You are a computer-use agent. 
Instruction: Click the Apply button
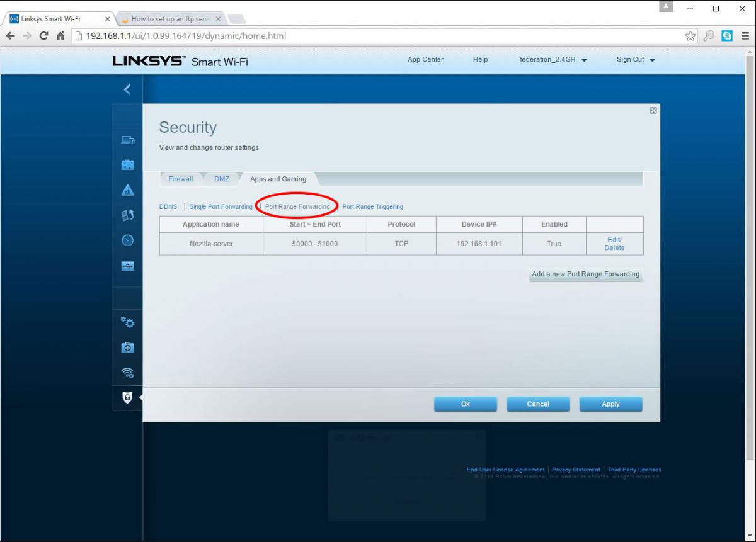pos(610,404)
